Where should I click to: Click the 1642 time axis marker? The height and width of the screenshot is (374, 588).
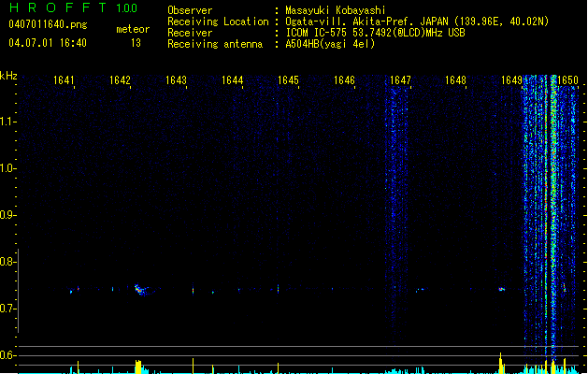pyautogui.click(x=120, y=80)
